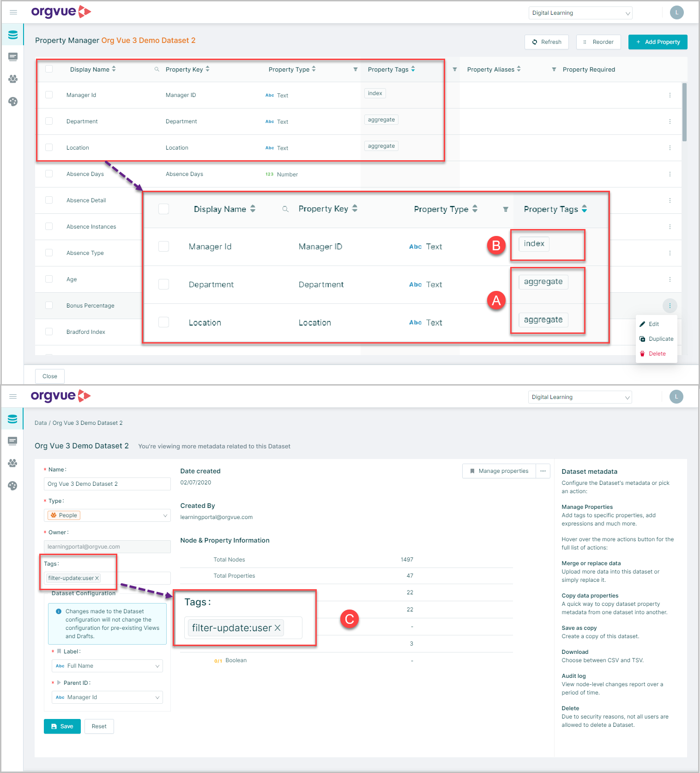Open the Parent ID dropdown showing Manager Id
700x773 pixels.
(x=107, y=697)
